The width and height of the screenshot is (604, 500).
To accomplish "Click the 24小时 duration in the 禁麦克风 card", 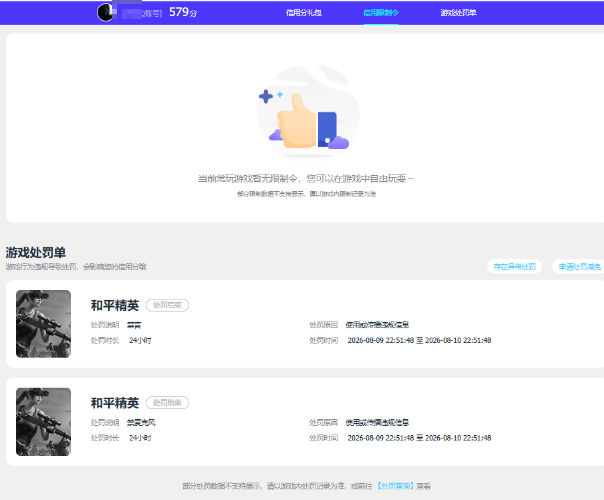I will click(140, 438).
